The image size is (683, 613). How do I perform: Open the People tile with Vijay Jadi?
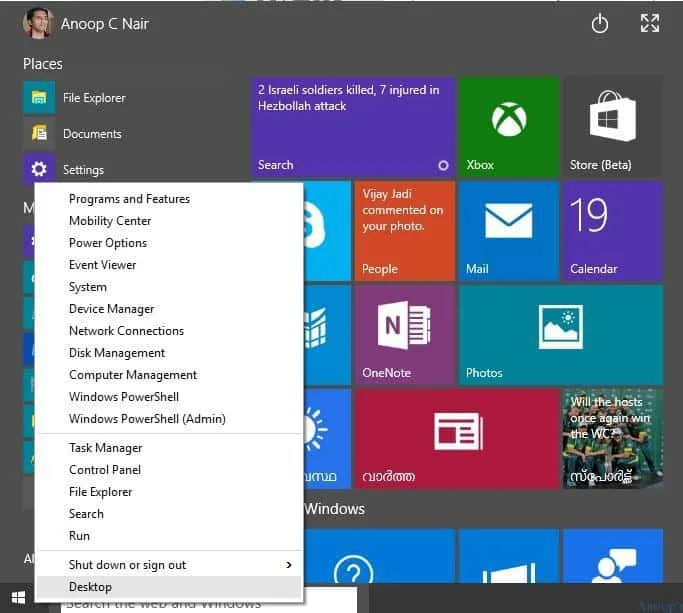pos(404,231)
